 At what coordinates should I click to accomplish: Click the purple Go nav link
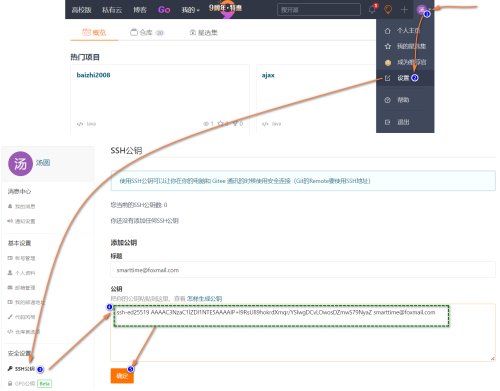click(x=164, y=10)
